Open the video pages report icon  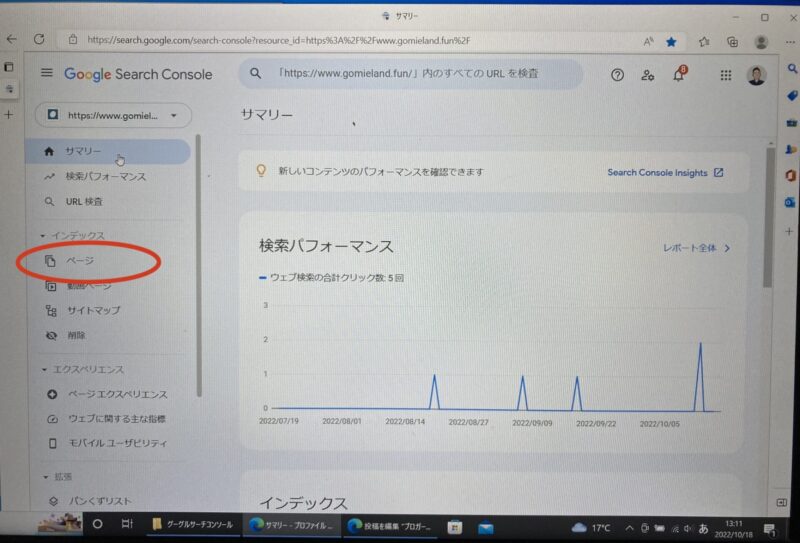click(51, 286)
